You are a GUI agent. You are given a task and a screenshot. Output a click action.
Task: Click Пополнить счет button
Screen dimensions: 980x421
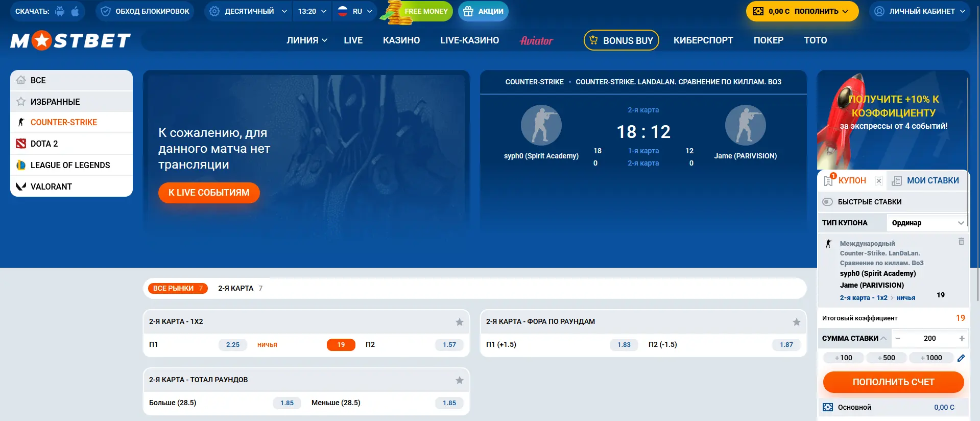894,382
